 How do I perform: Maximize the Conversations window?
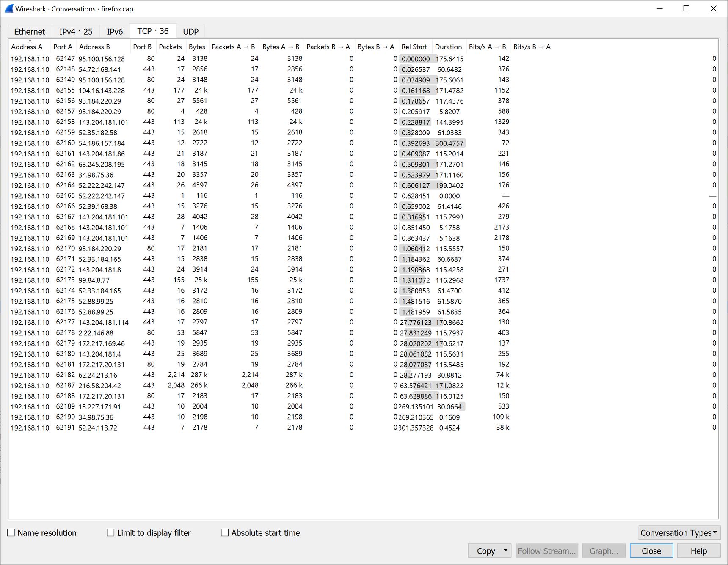pos(687,8)
